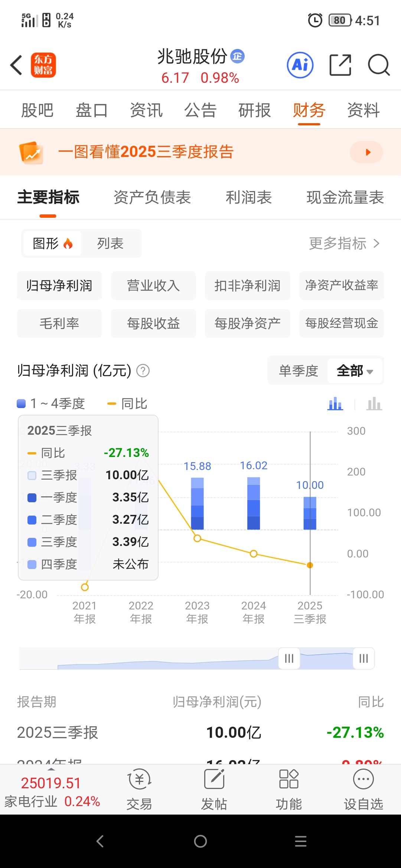Viewport: 401px width, 868px height.
Task: Tap the help question mark beside 归母净利润
Action: click(143, 371)
